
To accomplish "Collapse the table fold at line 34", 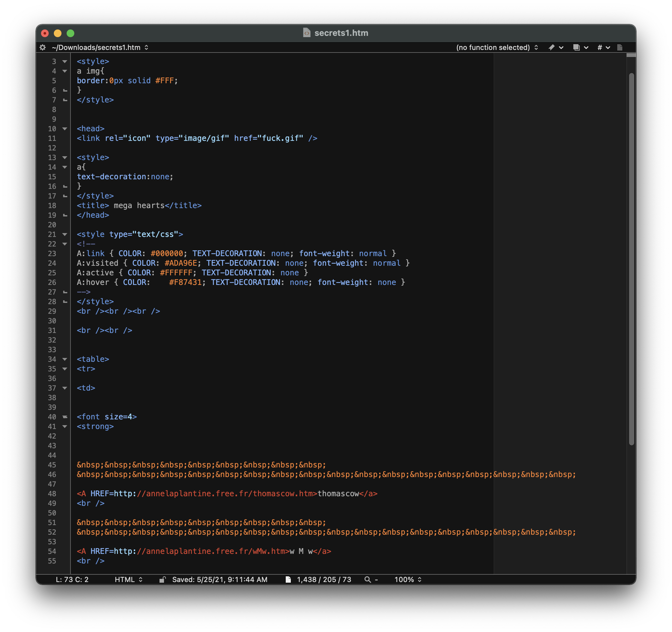I will pyautogui.click(x=64, y=359).
